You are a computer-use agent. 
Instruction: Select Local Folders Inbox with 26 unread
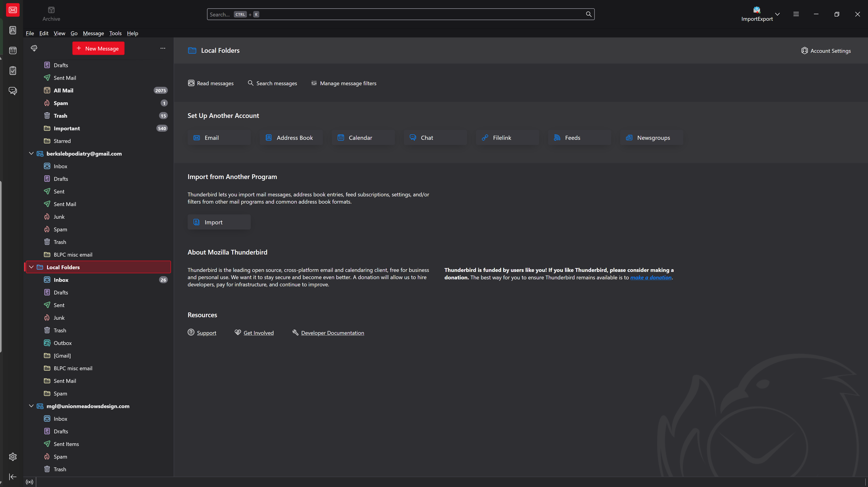61,280
